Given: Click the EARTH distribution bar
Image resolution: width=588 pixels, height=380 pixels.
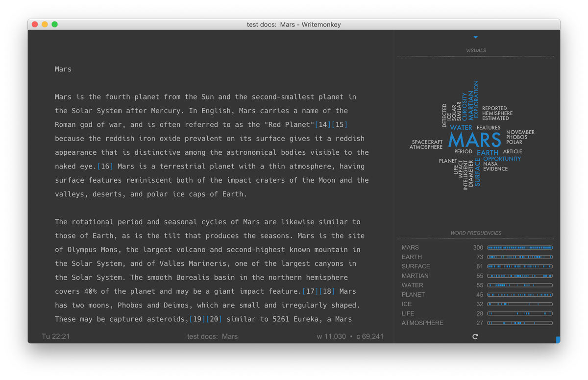Looking at the screenshot, I should [520, 257].
